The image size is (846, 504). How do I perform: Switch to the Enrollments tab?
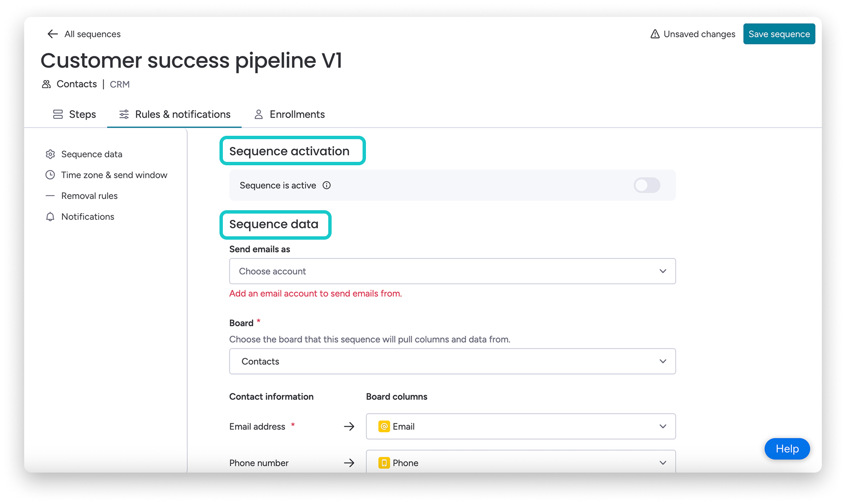(x=290, y=115)
